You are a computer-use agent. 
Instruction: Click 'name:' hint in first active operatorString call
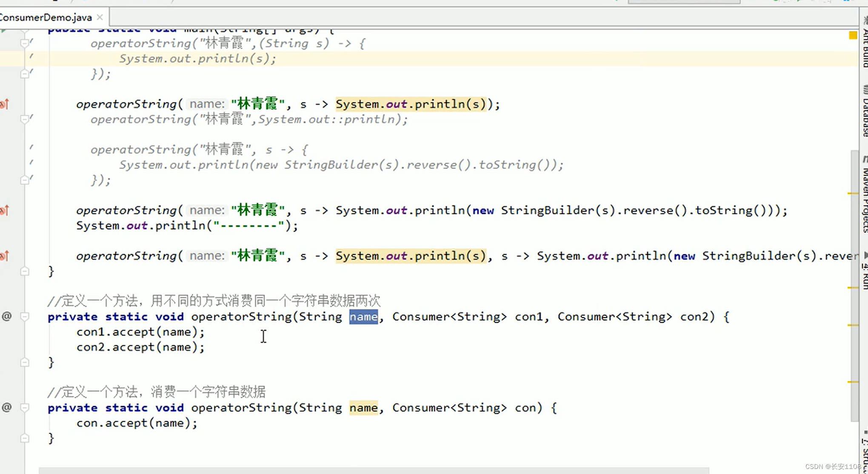coord(207,104)
